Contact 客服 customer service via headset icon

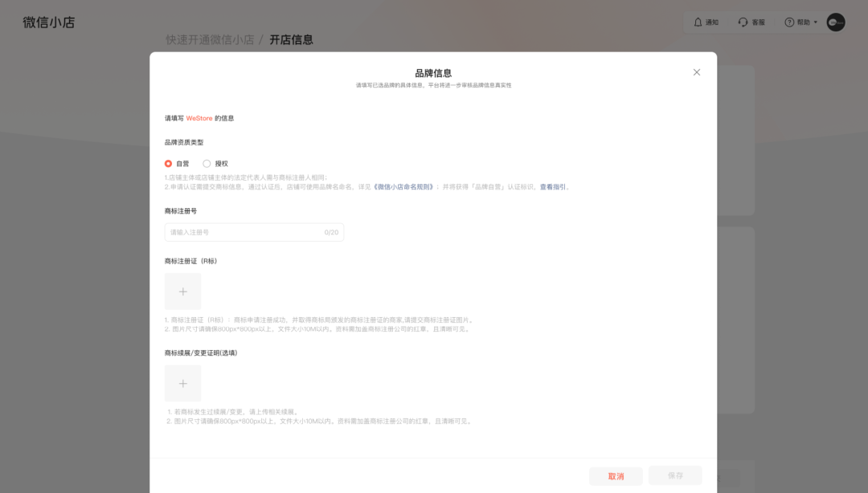coord(750,22)
